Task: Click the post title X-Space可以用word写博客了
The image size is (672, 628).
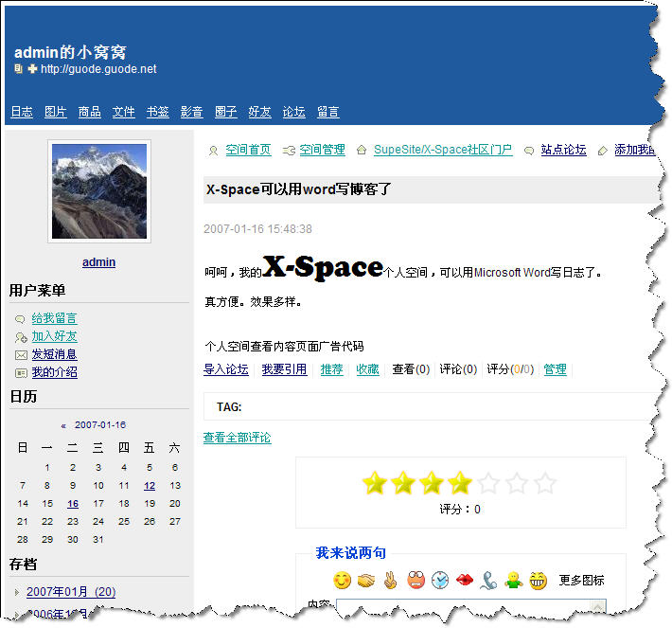Action: tap(298, 189)
